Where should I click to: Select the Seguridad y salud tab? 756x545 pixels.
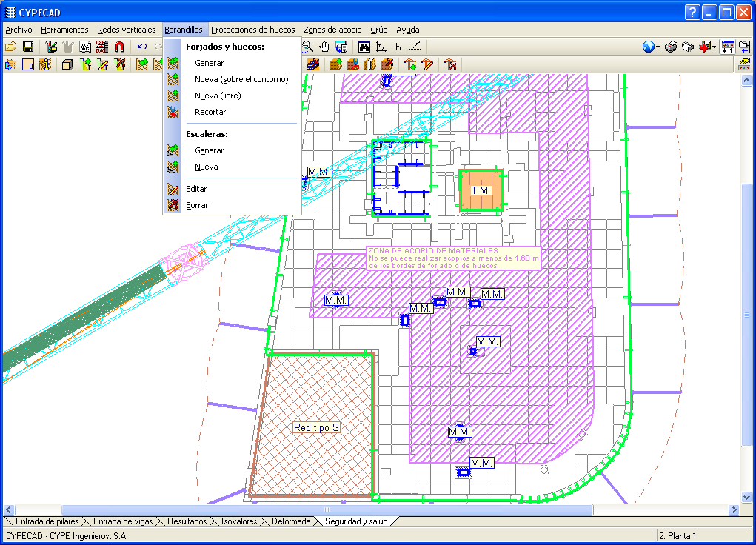pos(356,521)
